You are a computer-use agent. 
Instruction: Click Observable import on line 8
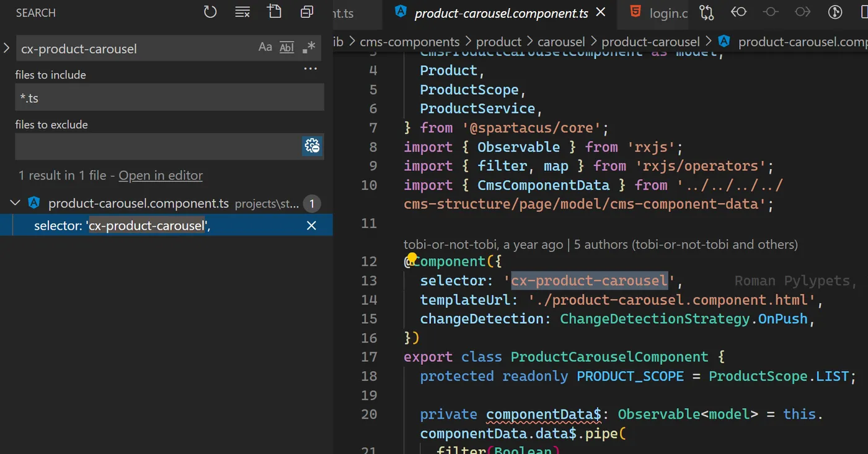click(518, 147)
